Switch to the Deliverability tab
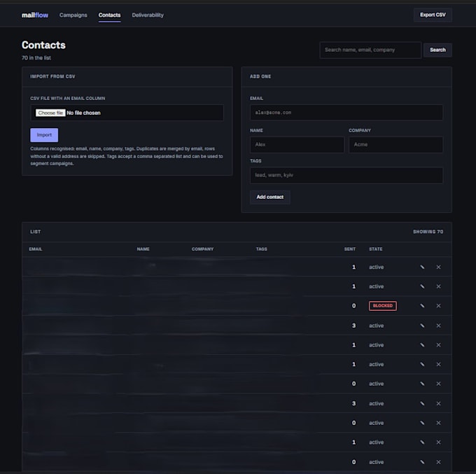 (x=148, y=15)
